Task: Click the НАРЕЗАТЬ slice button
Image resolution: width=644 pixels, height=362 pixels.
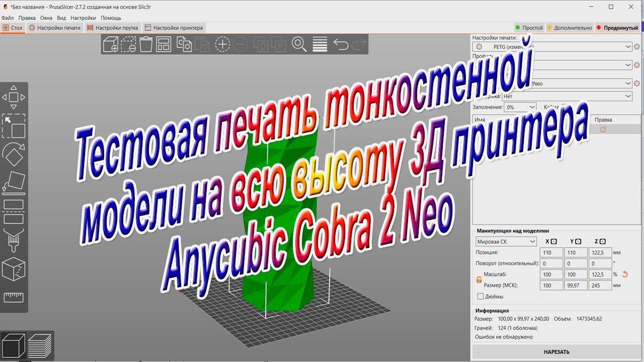Action: point(556,352)
